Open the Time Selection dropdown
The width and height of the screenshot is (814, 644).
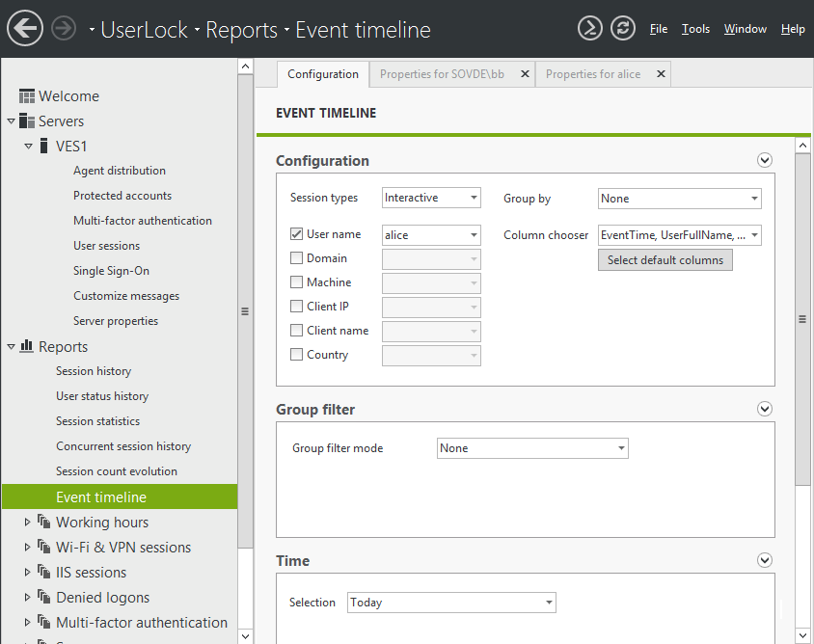click(x=451, y=603)
